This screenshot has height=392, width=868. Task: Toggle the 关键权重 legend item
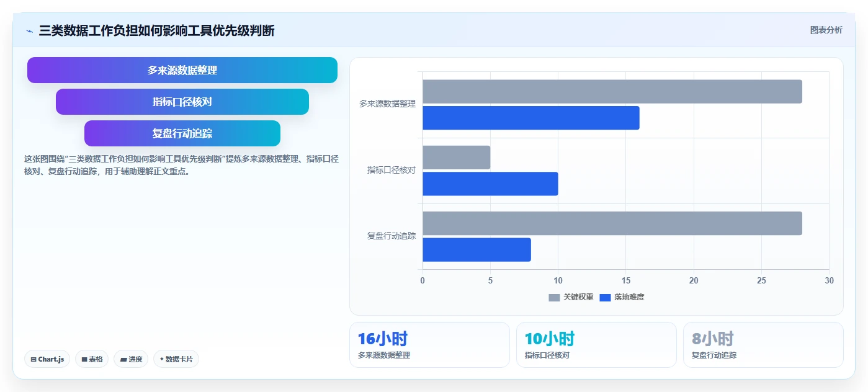pos(571,297)
